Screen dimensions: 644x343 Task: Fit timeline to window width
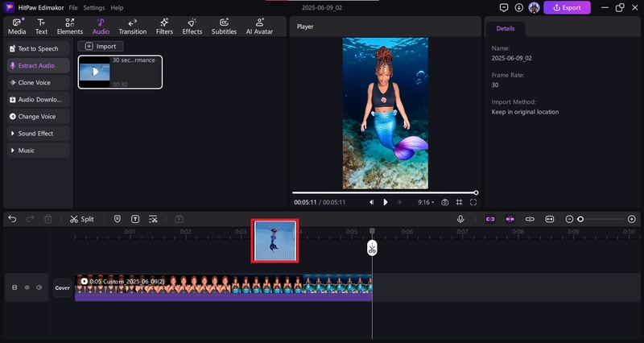click(x=550, y=219)
